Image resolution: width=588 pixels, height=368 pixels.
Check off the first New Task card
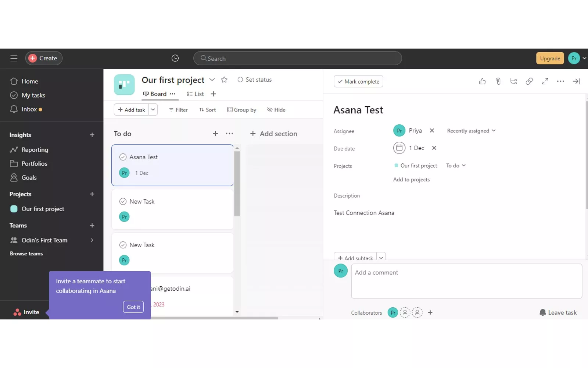123,202
